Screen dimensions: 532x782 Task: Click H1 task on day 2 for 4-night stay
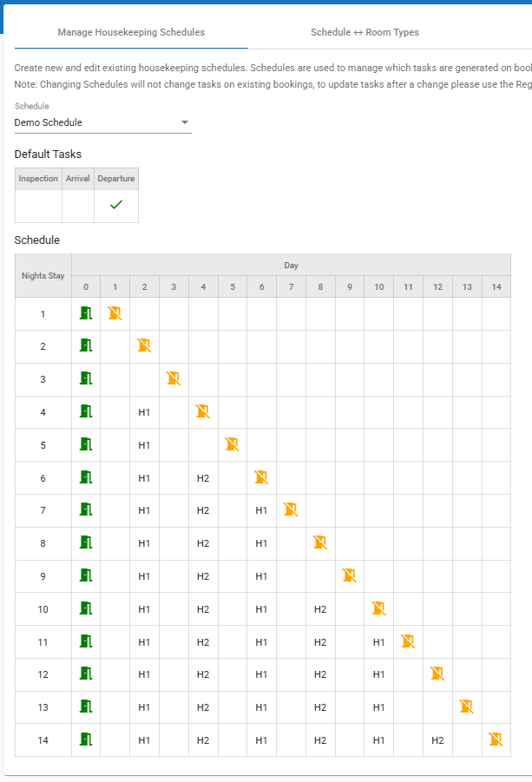(144, 411)
